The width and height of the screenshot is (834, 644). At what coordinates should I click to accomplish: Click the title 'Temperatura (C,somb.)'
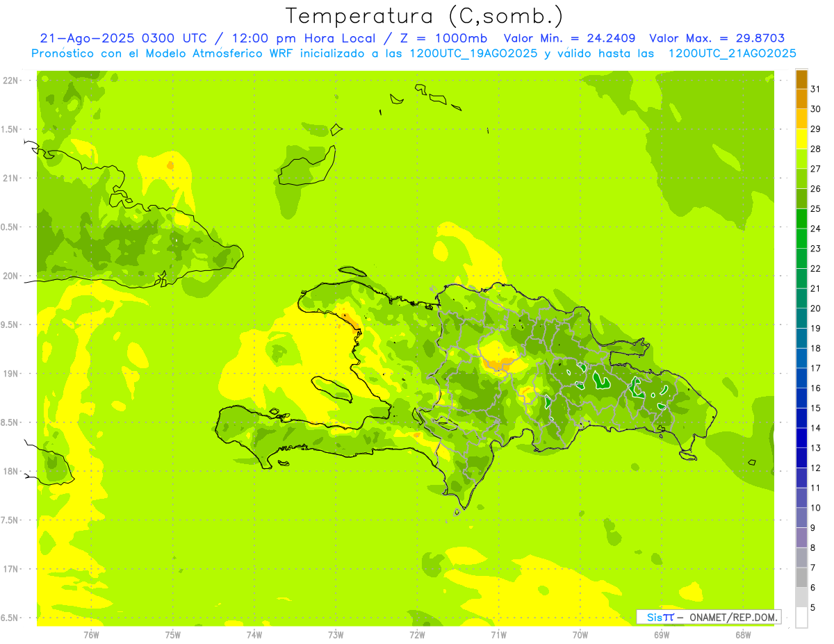pos(425,16)
